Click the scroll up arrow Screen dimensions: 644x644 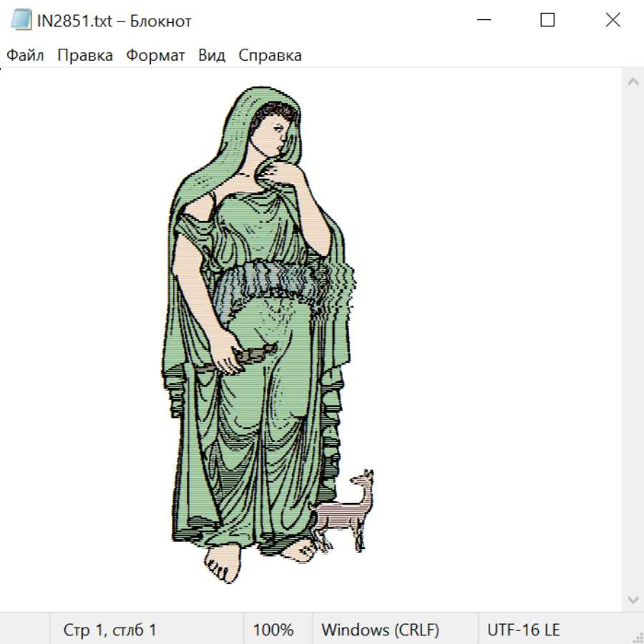[x=633, y=82]
